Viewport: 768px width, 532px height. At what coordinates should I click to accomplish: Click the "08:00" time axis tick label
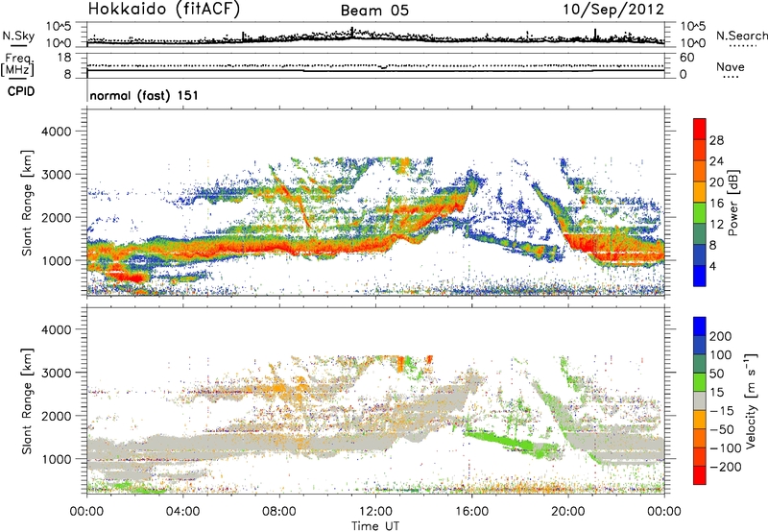(x=279, y=512)
